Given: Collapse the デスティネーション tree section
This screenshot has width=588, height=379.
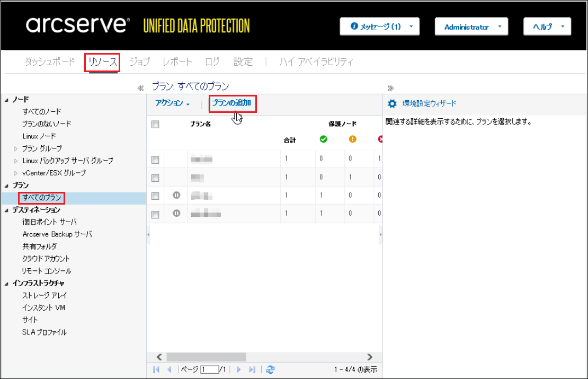Looking at the screenshot, I should pyautogui.click(x=7, y=210).
